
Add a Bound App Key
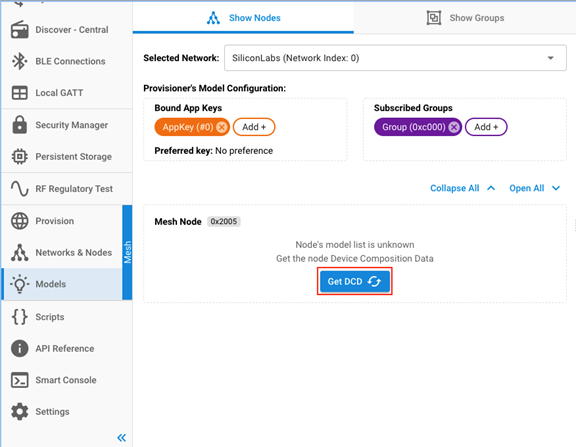click(254, 127)
